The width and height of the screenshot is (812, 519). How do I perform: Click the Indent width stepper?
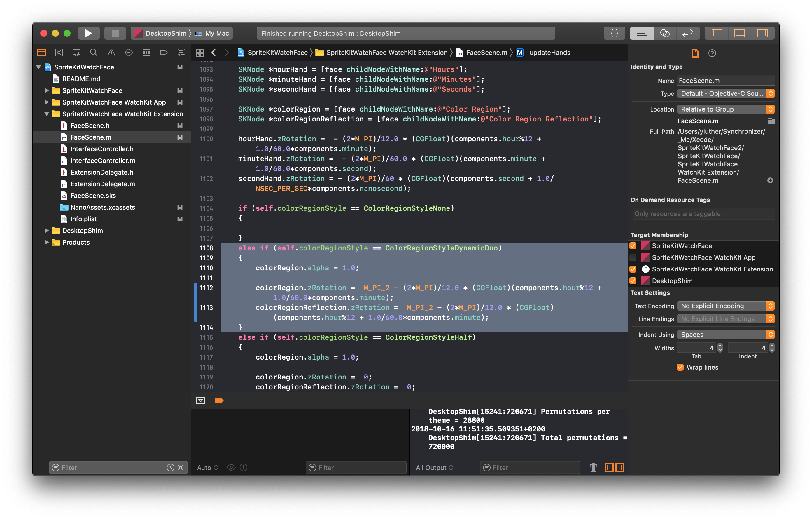click(772, 348)
